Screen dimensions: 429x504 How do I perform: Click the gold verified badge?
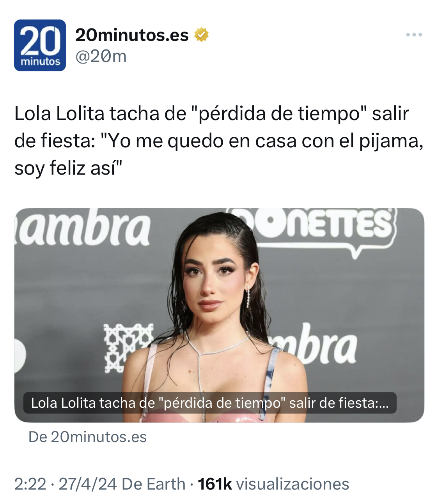coord(201,35)
